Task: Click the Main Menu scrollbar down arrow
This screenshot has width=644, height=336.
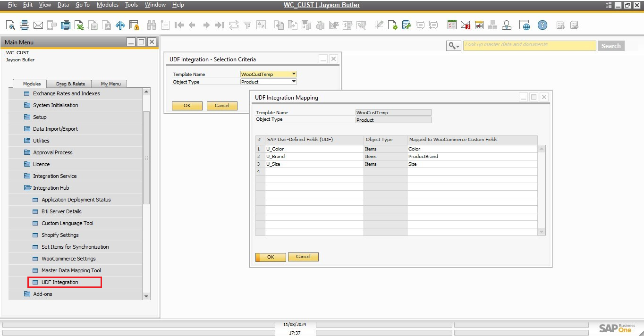Action: click(x=146, y=296)
